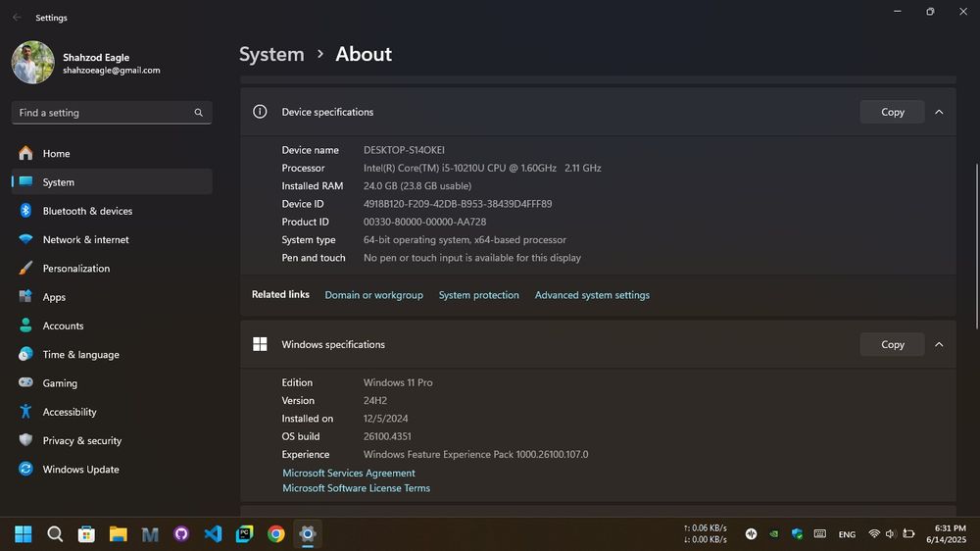Click the touch keyboard tray icon
The height and width of the screenshot is (551, 980).
[x=820, y=534]
